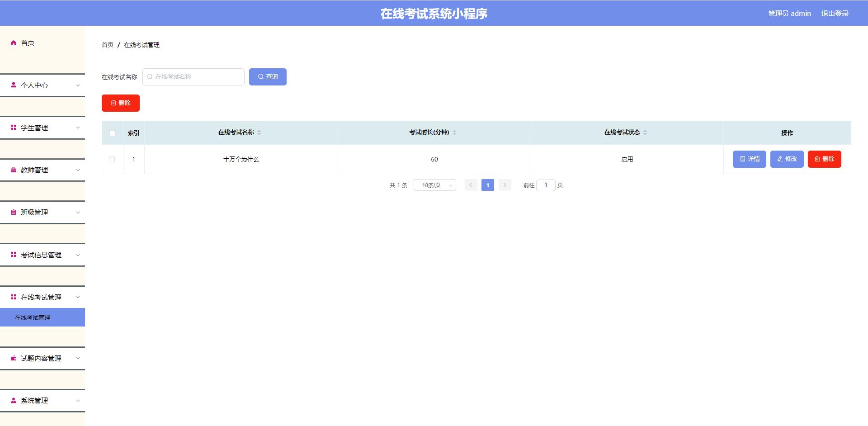The width and height of the screenshot is (868, 426).
Task: Check the checkbox for row 十万个为什么
Action: [112, 159]
